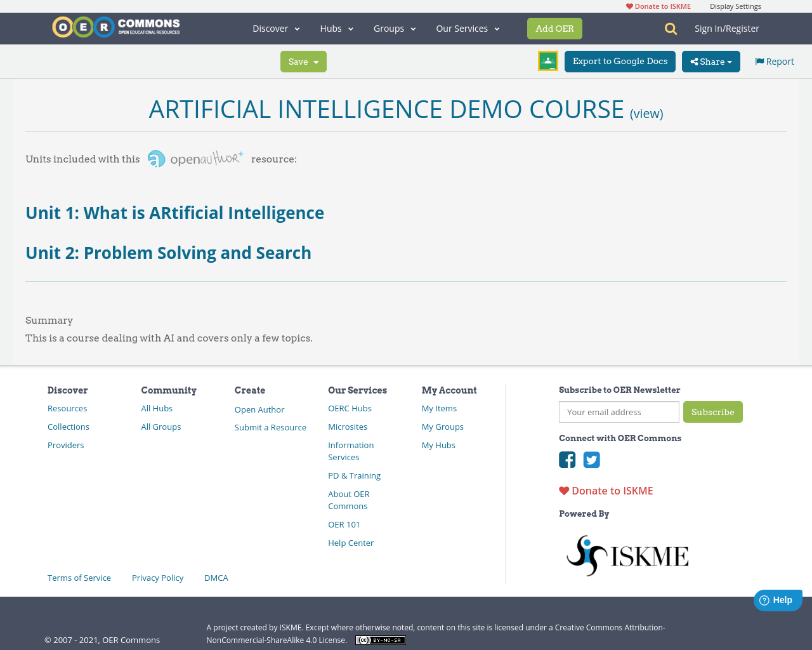This screenshot has width=812, height=650.
Task: Click the ISKME logo in footer
Action: click(x=627, y=555)
